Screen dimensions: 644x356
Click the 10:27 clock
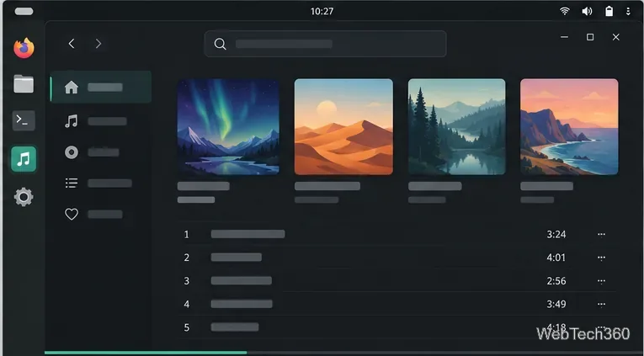coord(322,12)
